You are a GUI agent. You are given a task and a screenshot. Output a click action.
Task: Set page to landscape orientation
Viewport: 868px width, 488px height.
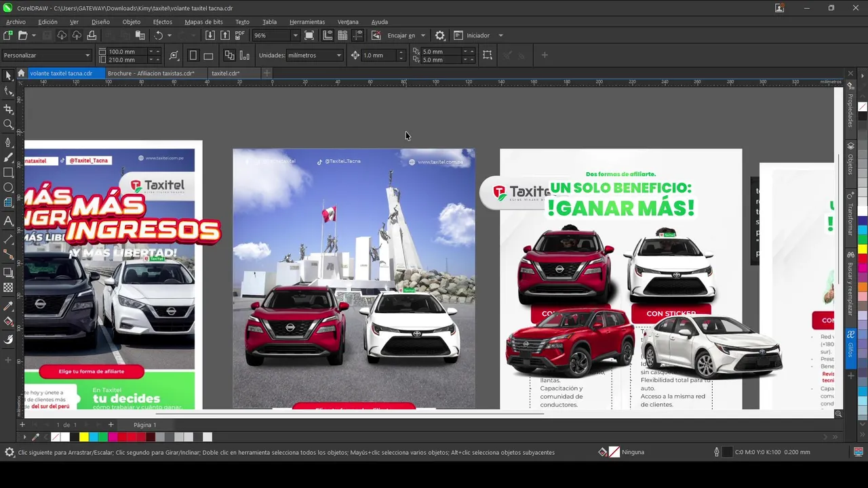(208, 55)
